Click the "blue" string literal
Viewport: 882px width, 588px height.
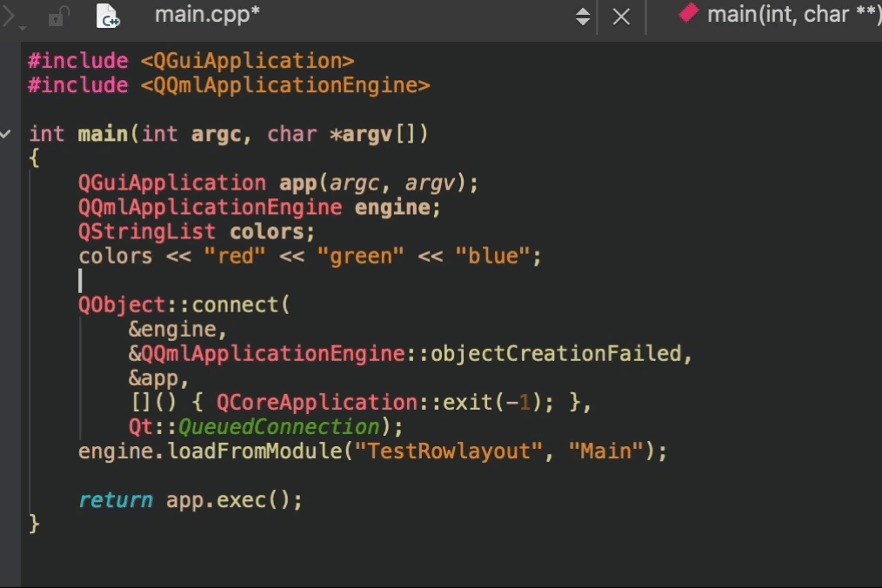point(492,257)
